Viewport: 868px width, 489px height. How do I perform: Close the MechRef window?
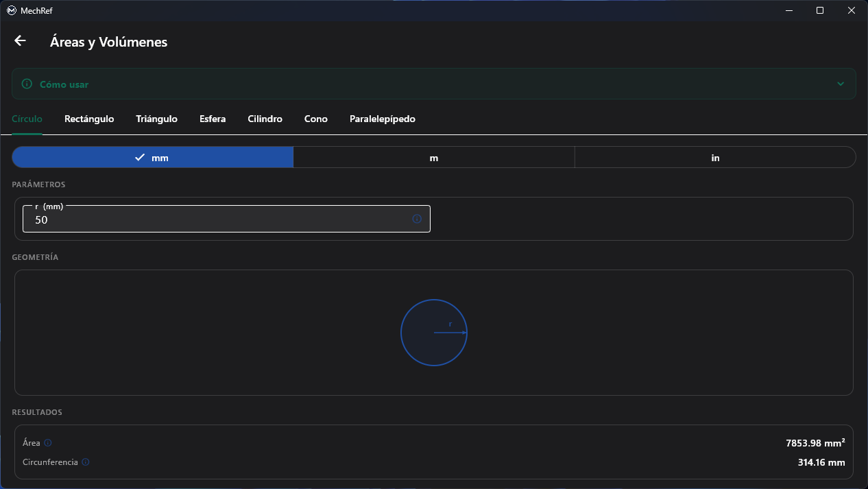click(x=852, y=10)
